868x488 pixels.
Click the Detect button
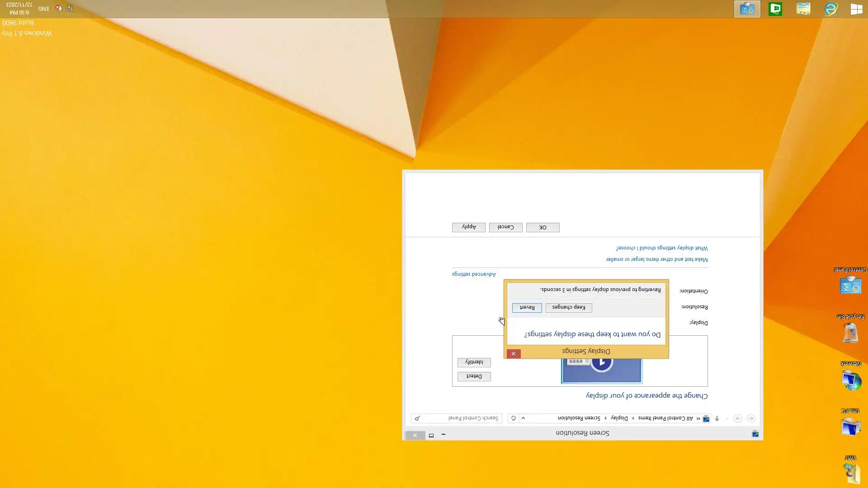474,376
